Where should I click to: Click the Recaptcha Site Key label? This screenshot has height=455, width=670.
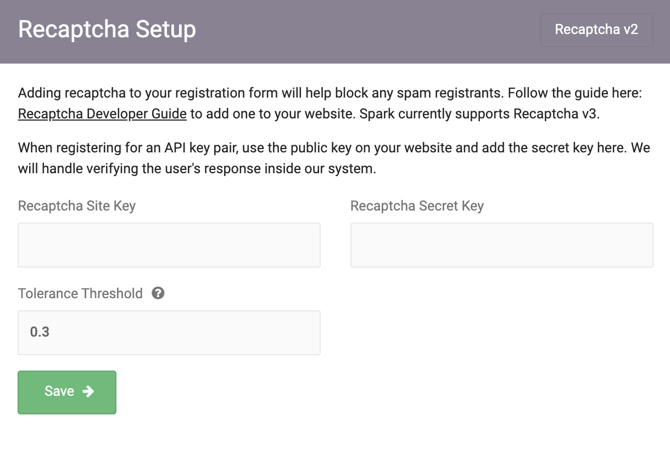tap(77, 206)
